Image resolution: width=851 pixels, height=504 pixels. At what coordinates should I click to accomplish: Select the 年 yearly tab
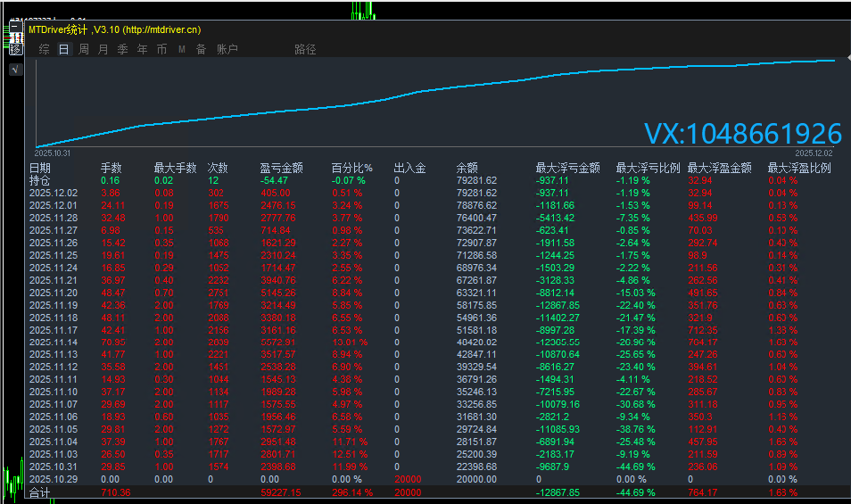point(142,49)
